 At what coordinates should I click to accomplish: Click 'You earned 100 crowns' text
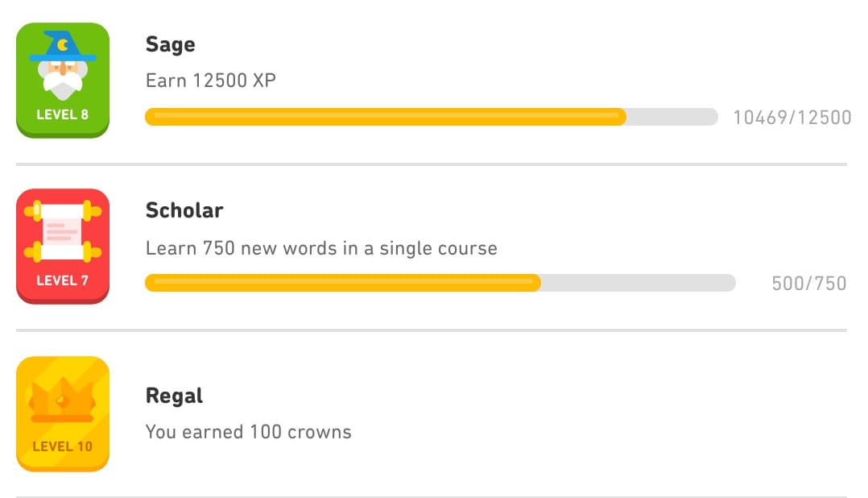click(248, 432)
